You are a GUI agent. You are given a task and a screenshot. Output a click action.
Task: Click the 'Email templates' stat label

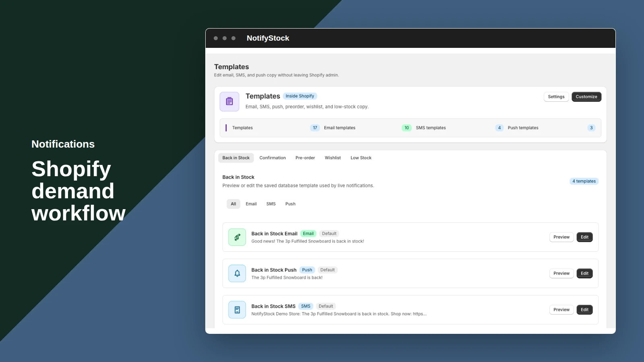pos(340,128)
